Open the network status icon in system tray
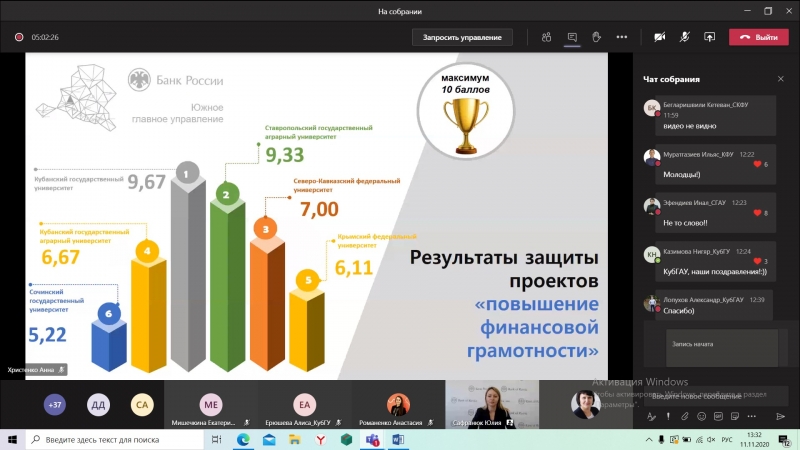Viewport: 800px width, 450px height. click(699, 439)
